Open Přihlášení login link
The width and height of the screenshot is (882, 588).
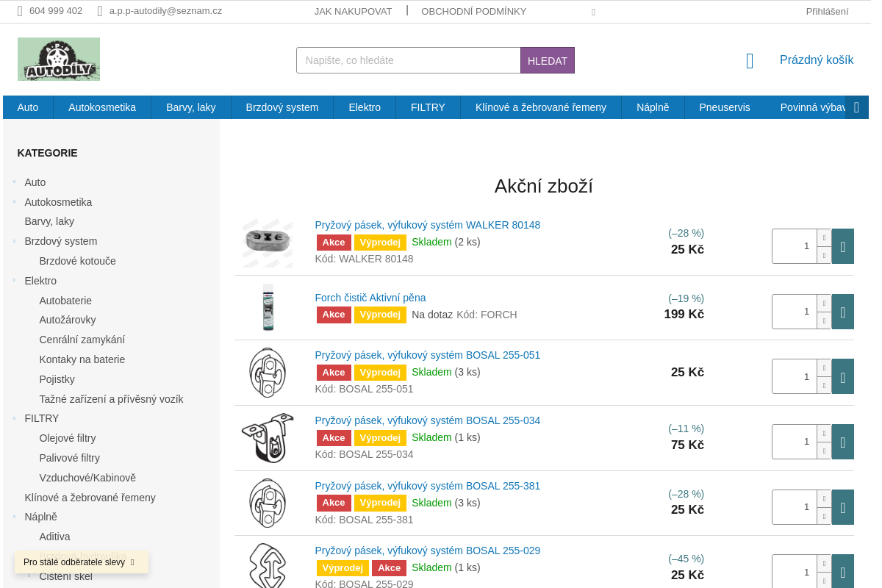coord(827,11)
